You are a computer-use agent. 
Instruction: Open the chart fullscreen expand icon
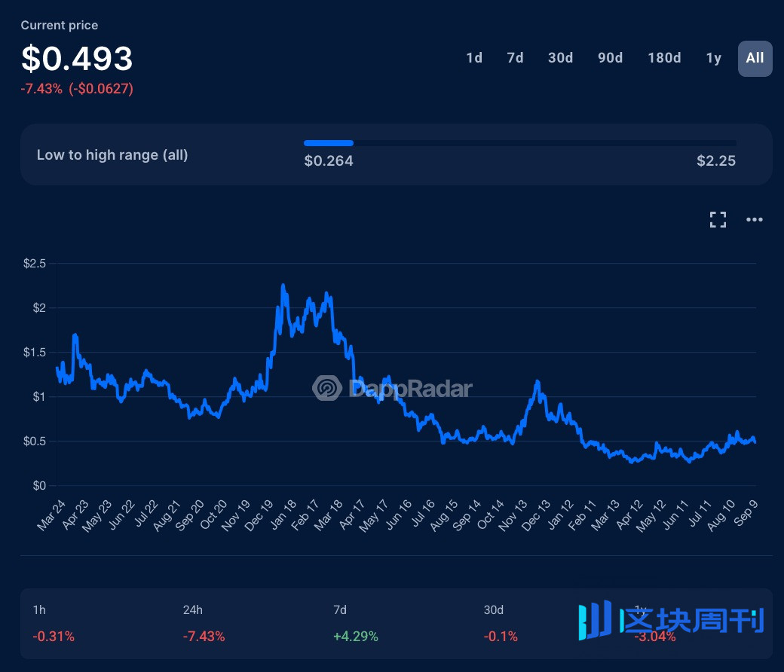(718, 219)
